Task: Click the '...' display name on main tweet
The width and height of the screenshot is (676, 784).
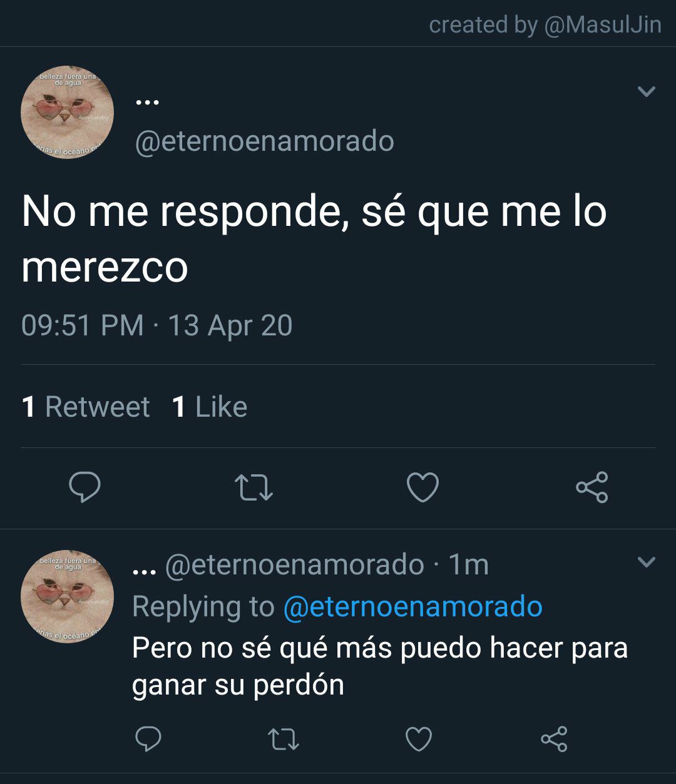Action: (x=147, y=101)
